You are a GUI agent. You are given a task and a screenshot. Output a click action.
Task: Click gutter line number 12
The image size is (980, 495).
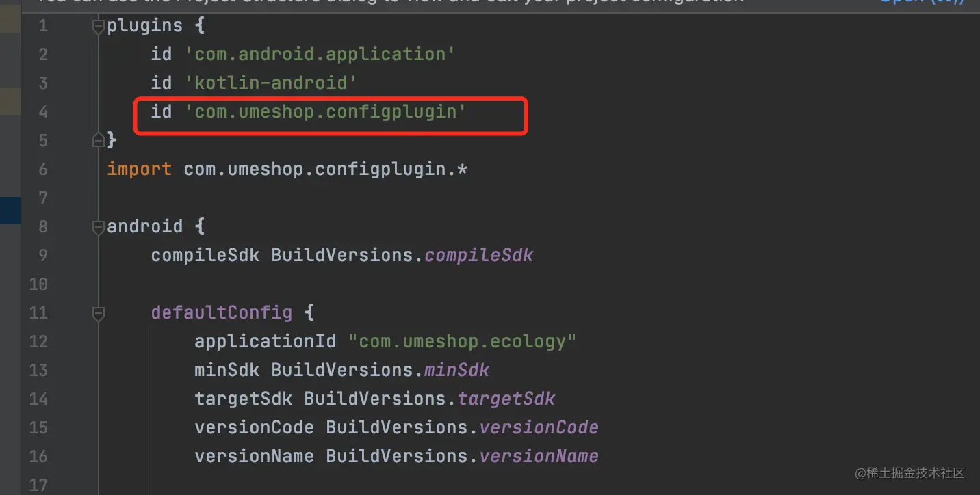[x=39, y=342]
